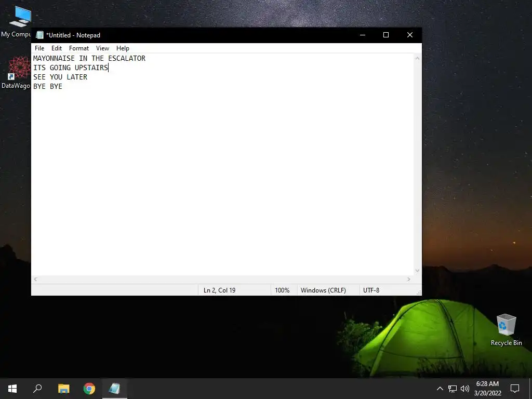Click the *Untitled - Notepad title text
Viewport: 532px width, 399px height.
click(x=73, y=35)
